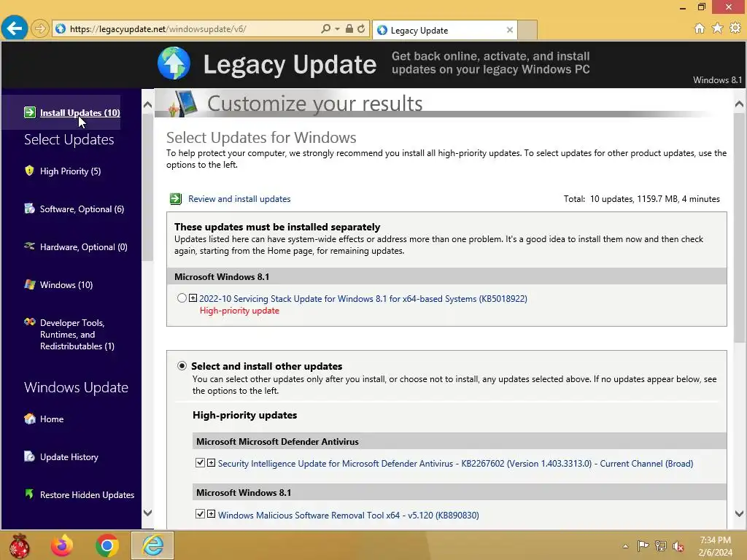Image resolution: width=747 pixels, height=560 pixels.
Task: Click the search magnifier icon in address bar
Action: [326, 29]
